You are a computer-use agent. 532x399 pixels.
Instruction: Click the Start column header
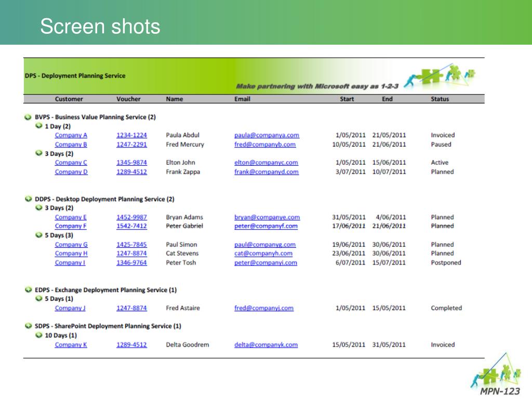point(347,99)
